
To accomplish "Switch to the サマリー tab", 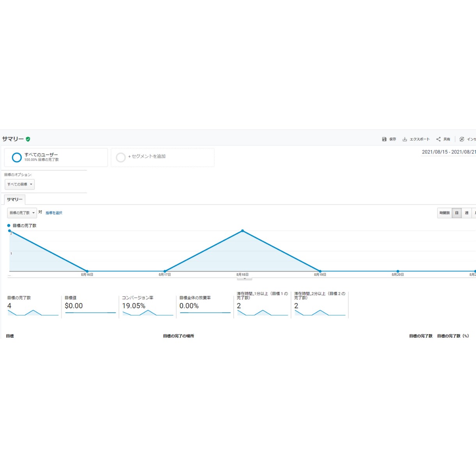I will click(15, 200).
